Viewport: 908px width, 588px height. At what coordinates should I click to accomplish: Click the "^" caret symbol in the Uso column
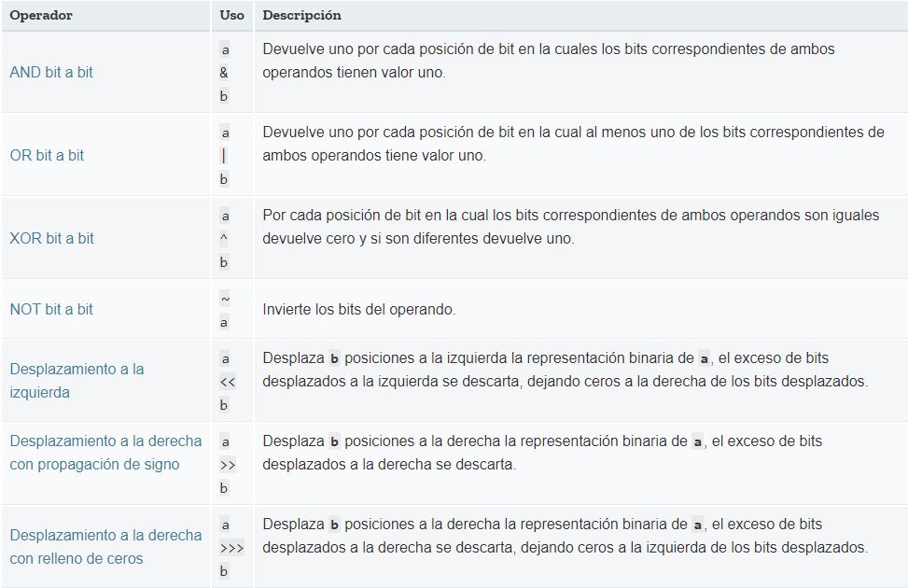pyautogui.click(x=224, y=239)
